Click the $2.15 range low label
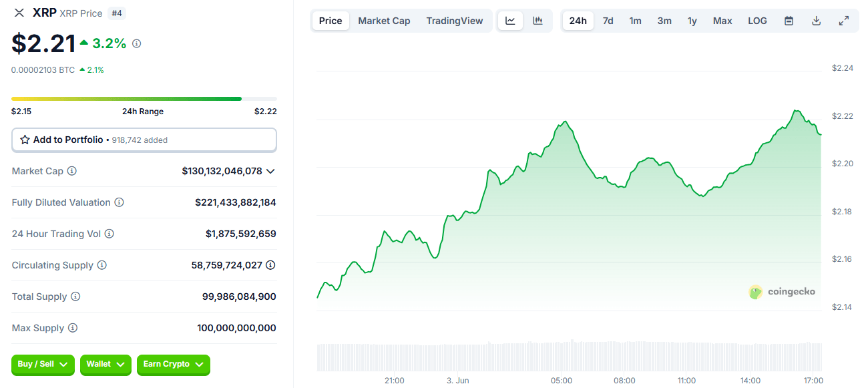The height and width of the screenshot is (388, 868). (21, 112)
